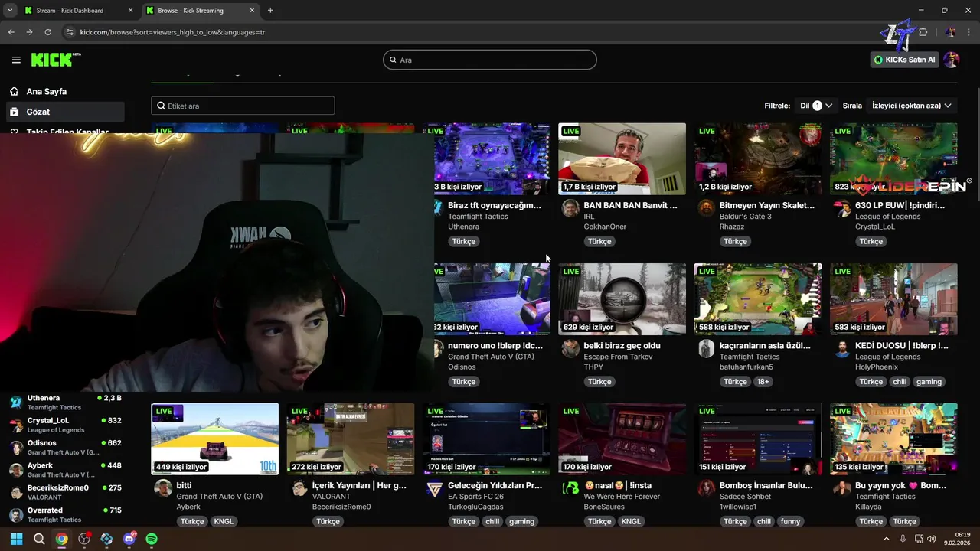Click Escape From Tarkov category link
The image size is (980, 551).
(x=618, y=357)
